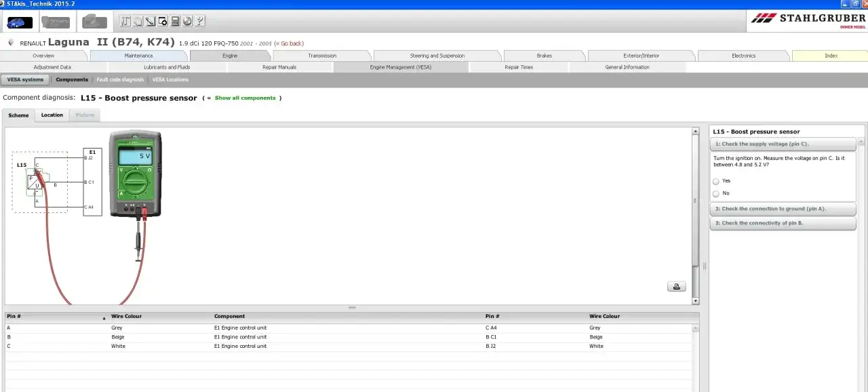Open the tools icon in toolbar
Image resolution: width=868 pixels, height=392 pixels.
point(125,21)
